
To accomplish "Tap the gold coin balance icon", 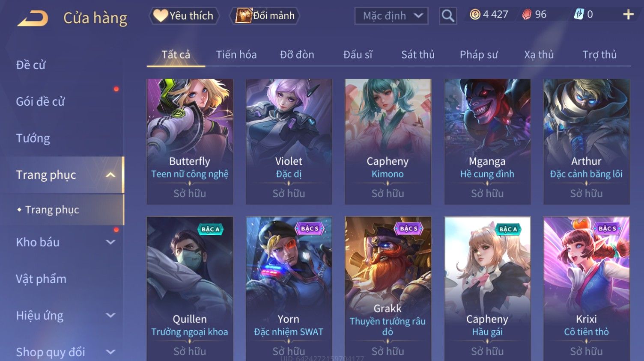I will (475, 15).
